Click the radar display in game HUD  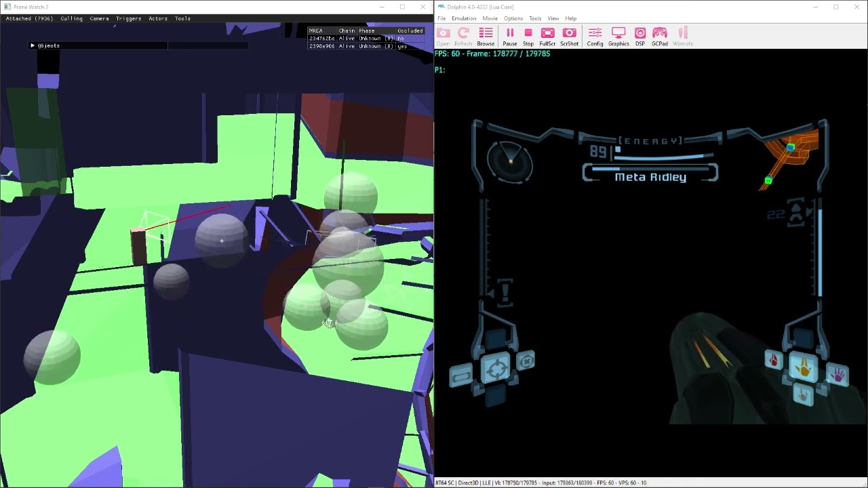(510, 161)
